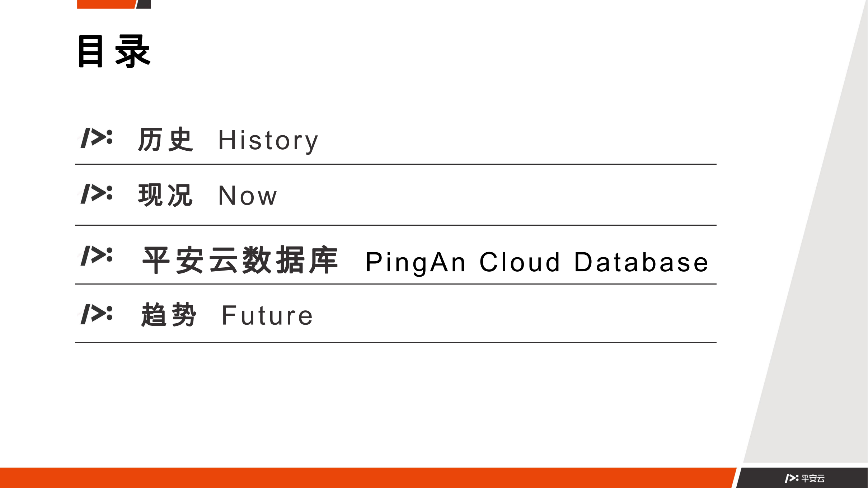Open the History agenda item
Screen dimensions: 868x488
[268, 140]
